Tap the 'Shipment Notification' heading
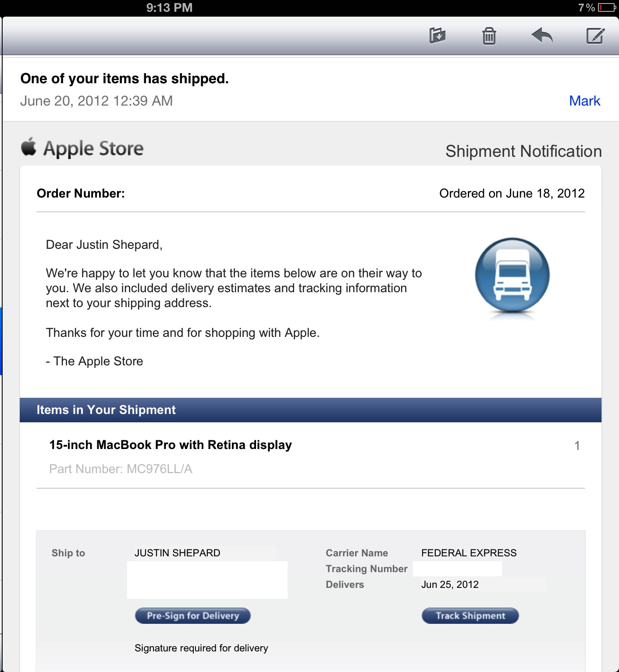Viewport: 619px width, 672px height. [523, 151]
